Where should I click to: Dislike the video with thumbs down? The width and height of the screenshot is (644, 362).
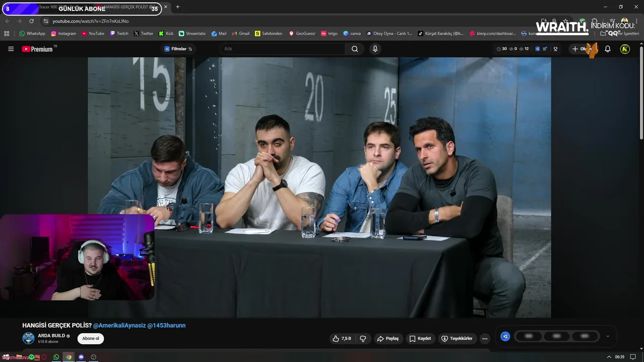click(363, 338)
